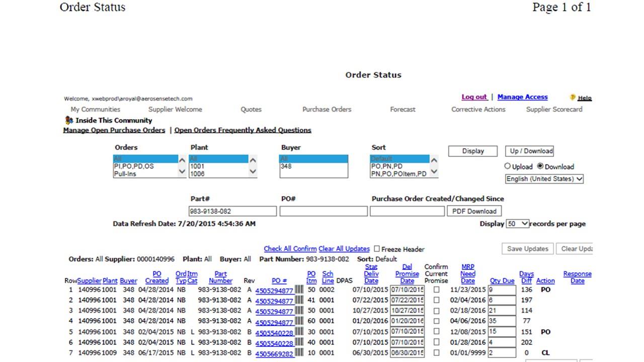Click barcode icon in row 2

(299, 300)
